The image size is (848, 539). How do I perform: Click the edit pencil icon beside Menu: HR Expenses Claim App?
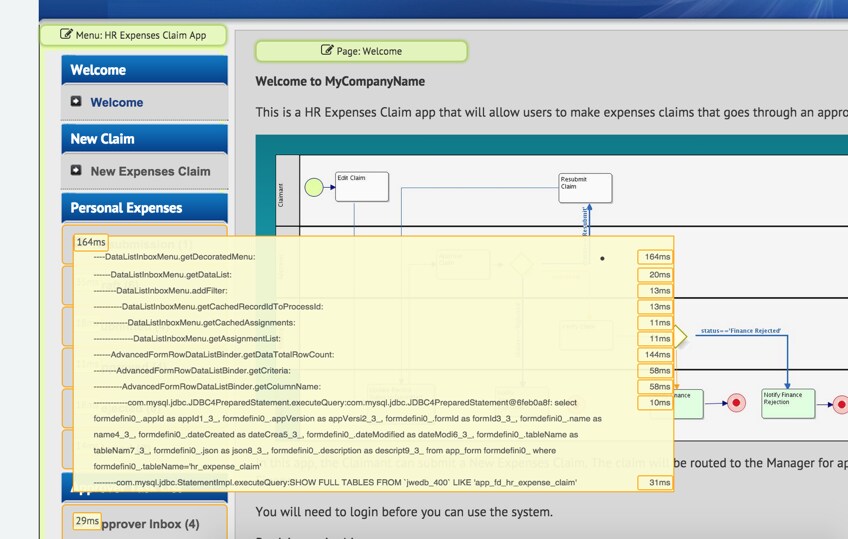click(x=66, y=34)
